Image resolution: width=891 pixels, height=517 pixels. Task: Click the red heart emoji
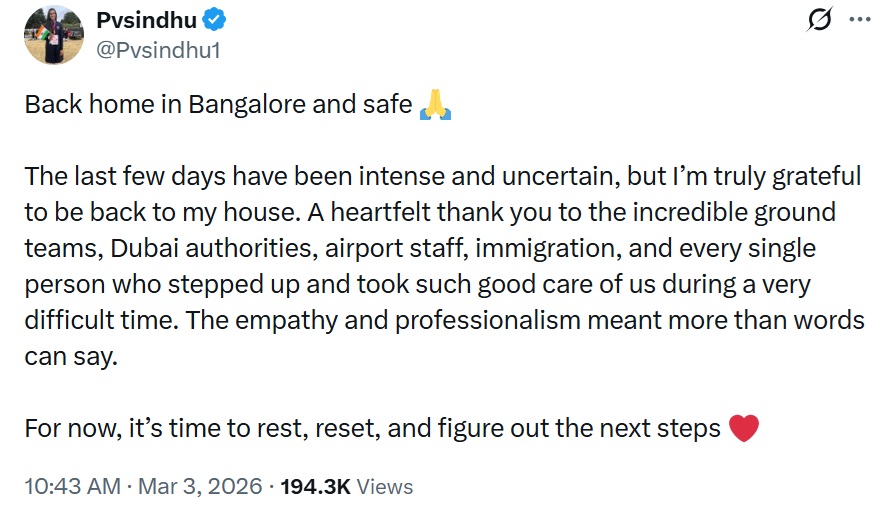[x=744, y=429]
